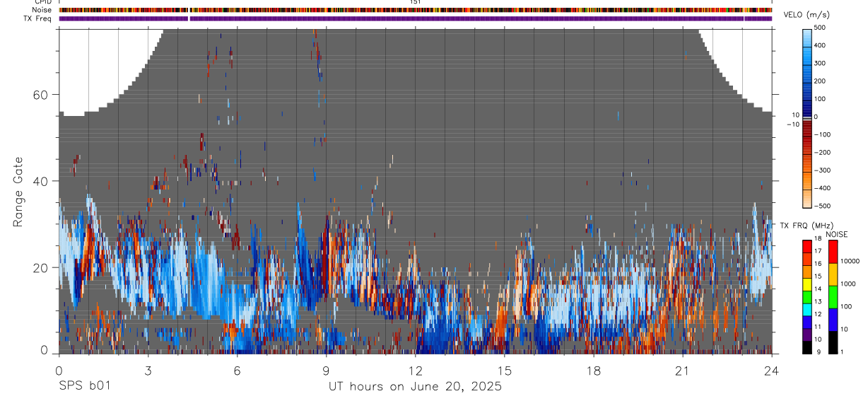Click the 'NOISE' legend title
This screenshot has height=401, width=868.
(837, 234)
